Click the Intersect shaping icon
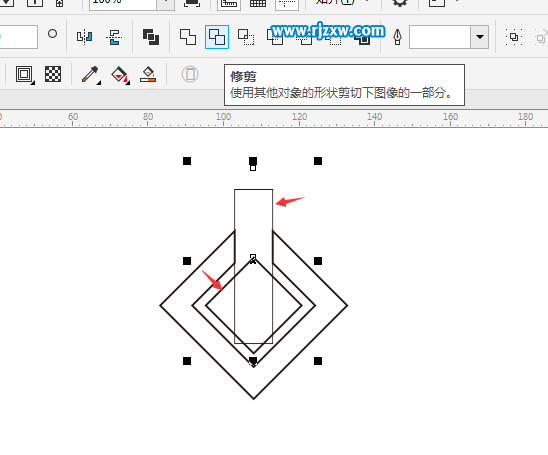This screenshot has height=455, width=548. pos(246,37)
